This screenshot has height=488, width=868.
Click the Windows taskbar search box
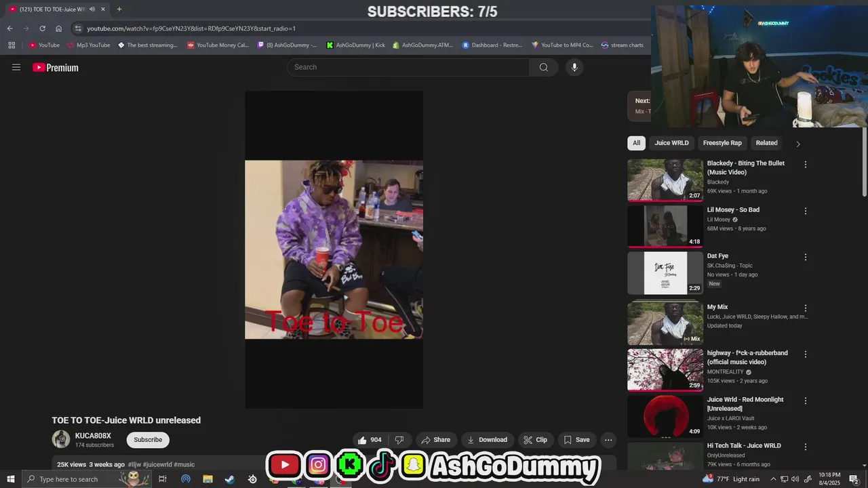click(87, 479)
